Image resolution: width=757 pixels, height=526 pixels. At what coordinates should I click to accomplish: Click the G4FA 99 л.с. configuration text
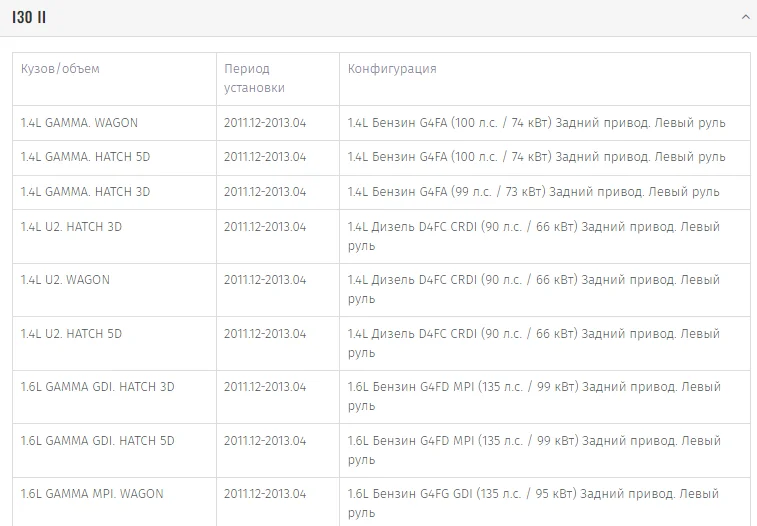coord(533,192)
